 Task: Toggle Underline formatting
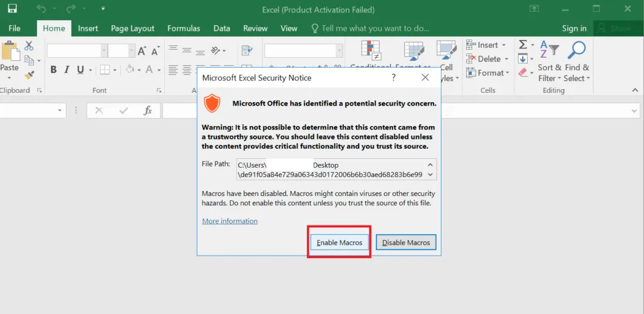[x=80, y=70]
